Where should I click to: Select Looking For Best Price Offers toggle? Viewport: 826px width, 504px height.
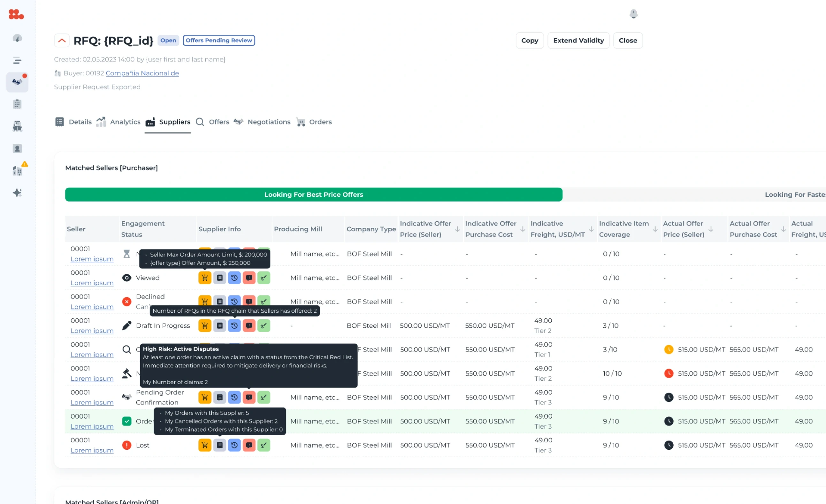click(x=313, y=195)
